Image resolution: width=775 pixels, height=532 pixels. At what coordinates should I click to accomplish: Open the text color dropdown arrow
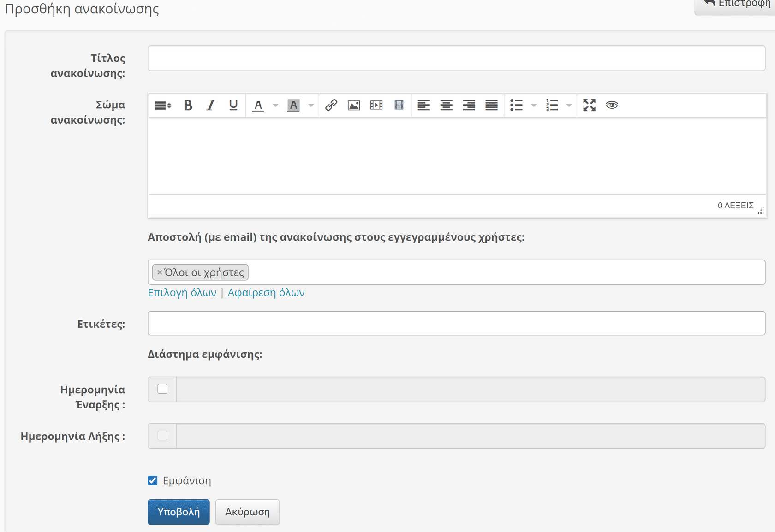tap(275, 106)
